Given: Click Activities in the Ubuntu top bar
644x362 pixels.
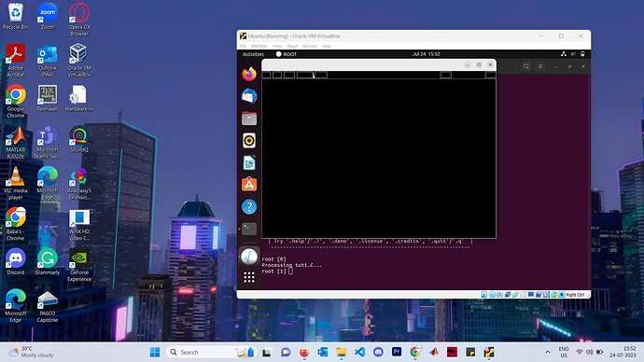Looking at the screenshot, I should (253, 54).
